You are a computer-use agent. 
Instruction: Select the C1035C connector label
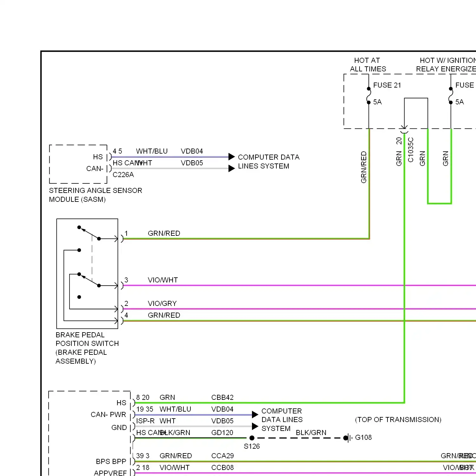tap(411, 150)
